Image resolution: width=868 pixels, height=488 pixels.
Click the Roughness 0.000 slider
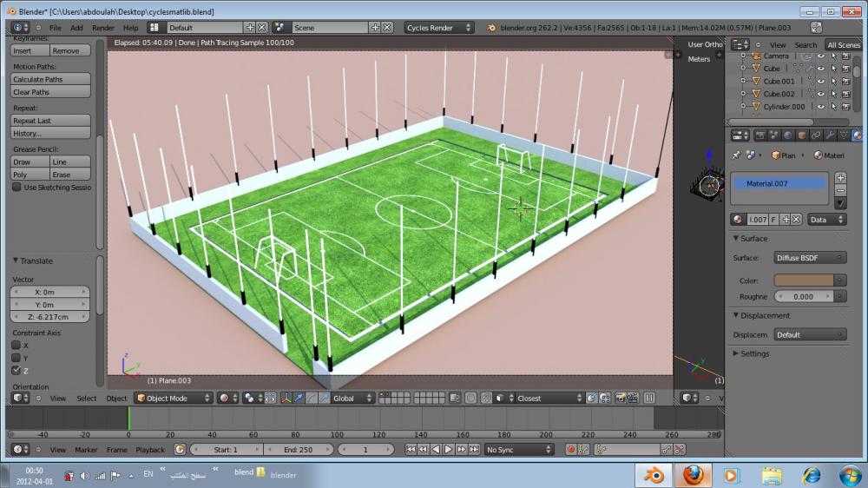tap(804, 296)
